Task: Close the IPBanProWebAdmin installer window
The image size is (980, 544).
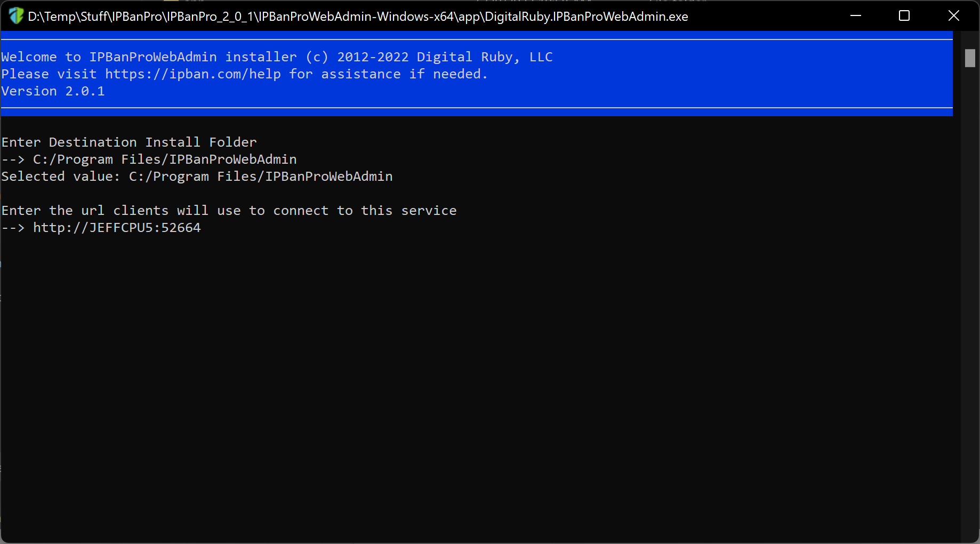Action: tap(954, 16)
